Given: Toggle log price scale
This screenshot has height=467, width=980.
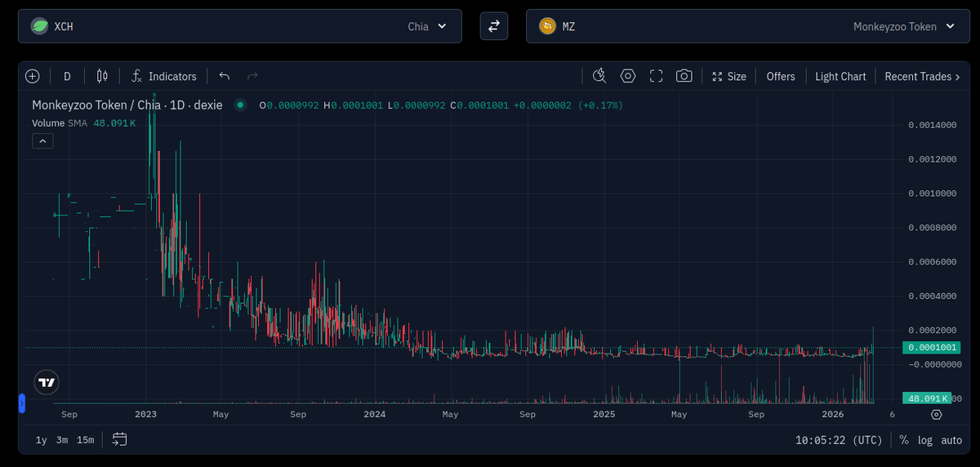Looking at the screenshot, I should [x=925, y=440].
